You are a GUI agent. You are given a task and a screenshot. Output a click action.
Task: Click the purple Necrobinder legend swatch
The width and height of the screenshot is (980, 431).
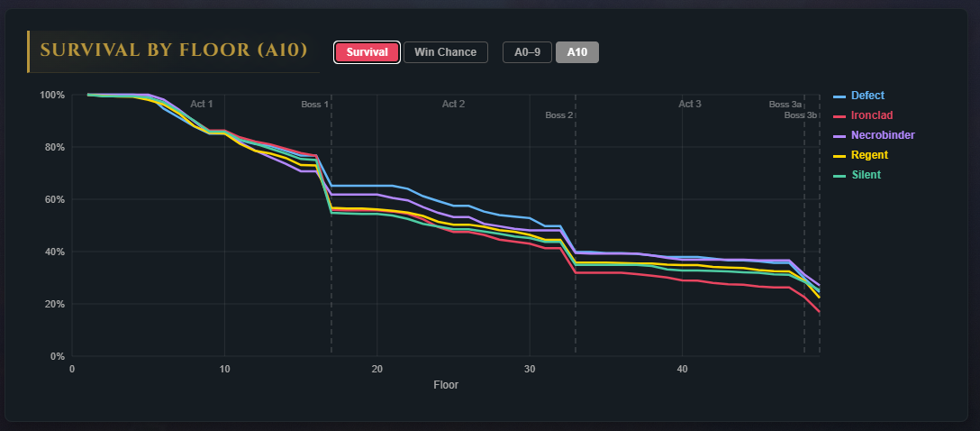[839, 136]
